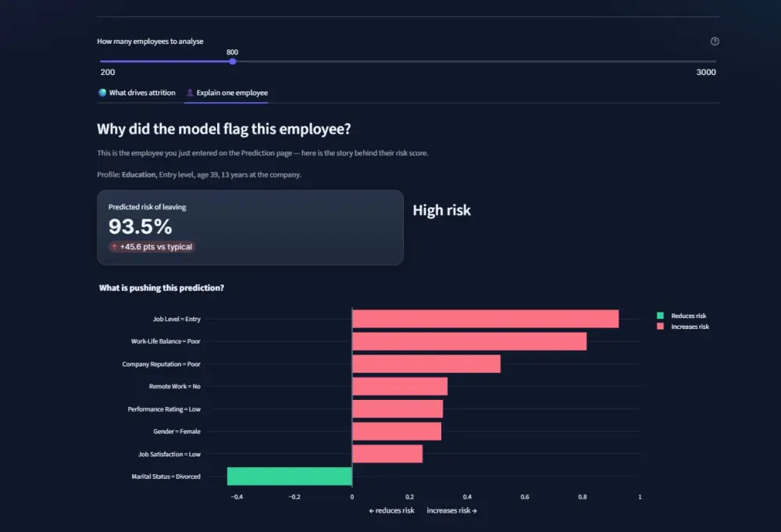Click the help question-mark icon for the slider

coord(715,41)
